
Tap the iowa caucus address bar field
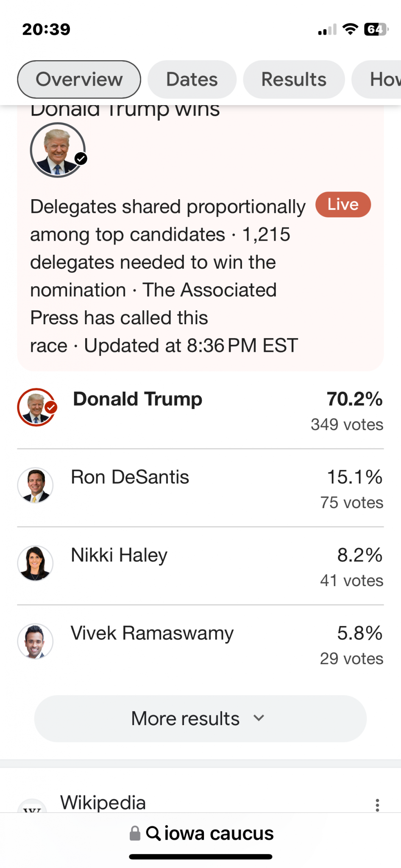click(201, 833)
